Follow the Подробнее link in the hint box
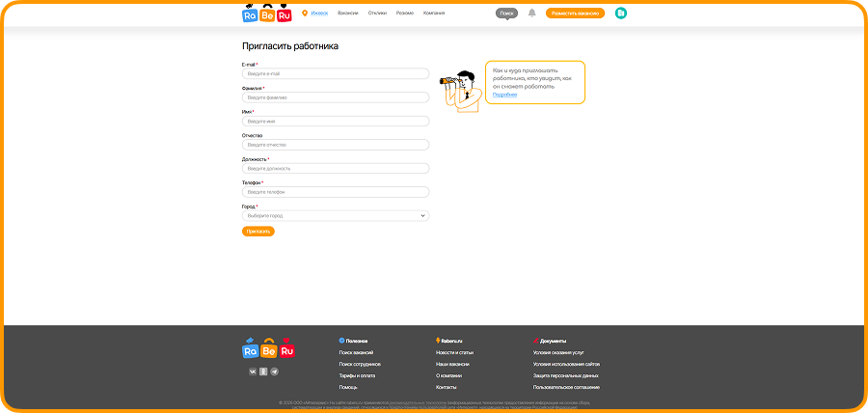This screenshot has height=413, width=868. pyautogui.click(x=504, y=95)
